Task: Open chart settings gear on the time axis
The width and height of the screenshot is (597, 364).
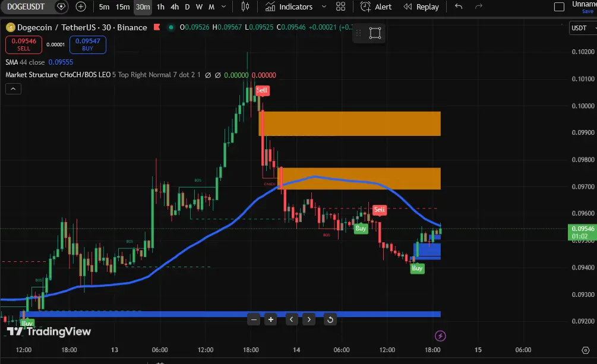Action: 586,350
